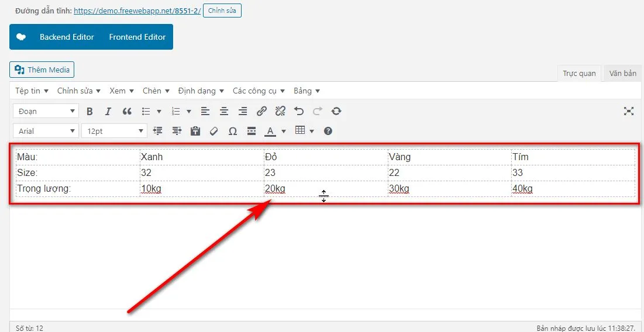Insert horizontal line
The image size is (644, 332).
pyautogui.click(x=252, y=131)
